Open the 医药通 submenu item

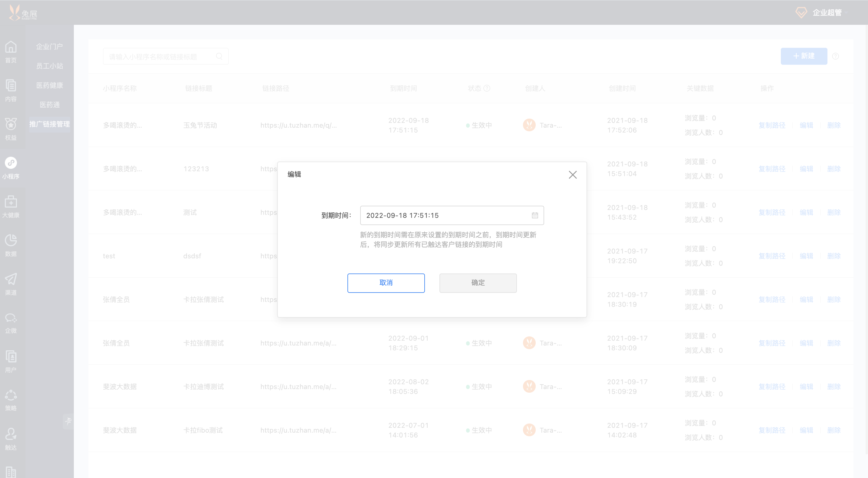click(50, 105)
